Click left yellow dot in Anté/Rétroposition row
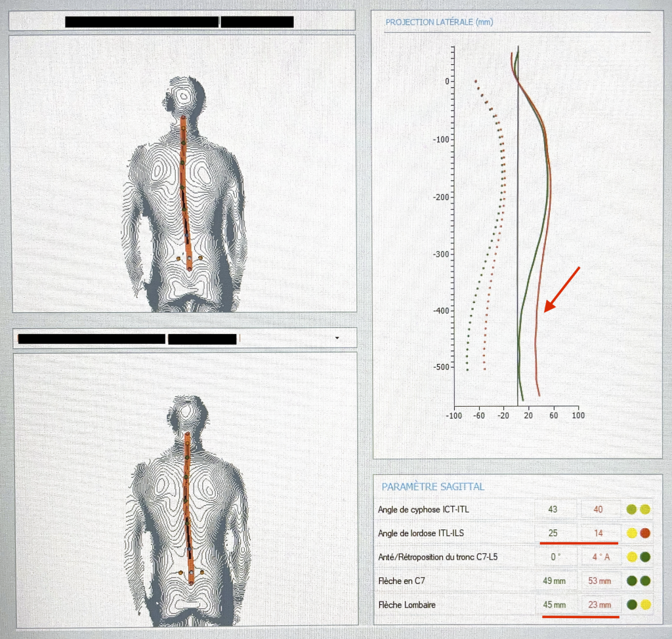Screen dimensions: 672x639 633,558
